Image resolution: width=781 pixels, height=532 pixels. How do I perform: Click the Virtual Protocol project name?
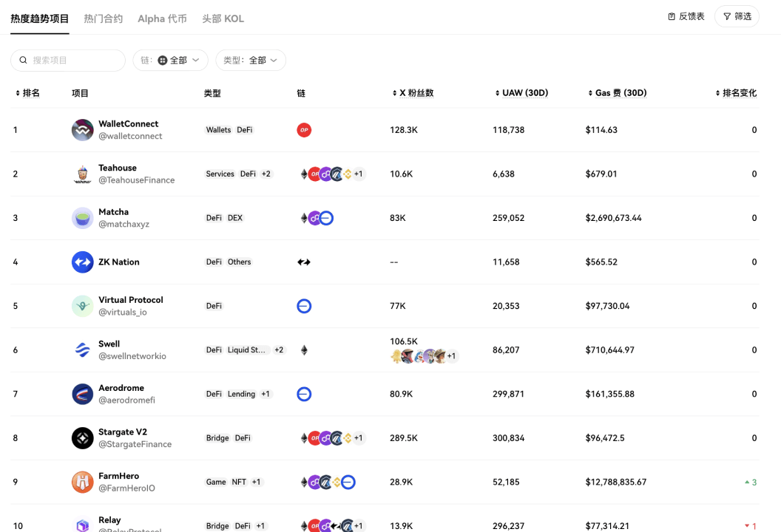point(131,299)
